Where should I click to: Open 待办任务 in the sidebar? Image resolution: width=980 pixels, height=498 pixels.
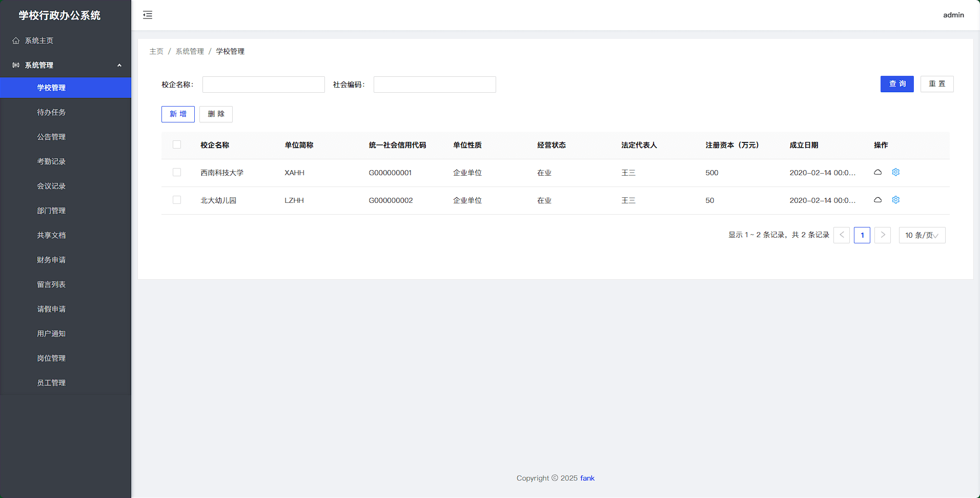[x=51, y=112]
